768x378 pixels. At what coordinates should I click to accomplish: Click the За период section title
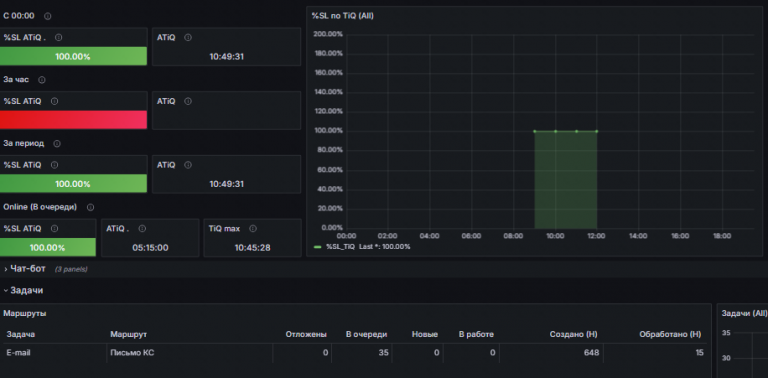[24, 143]
